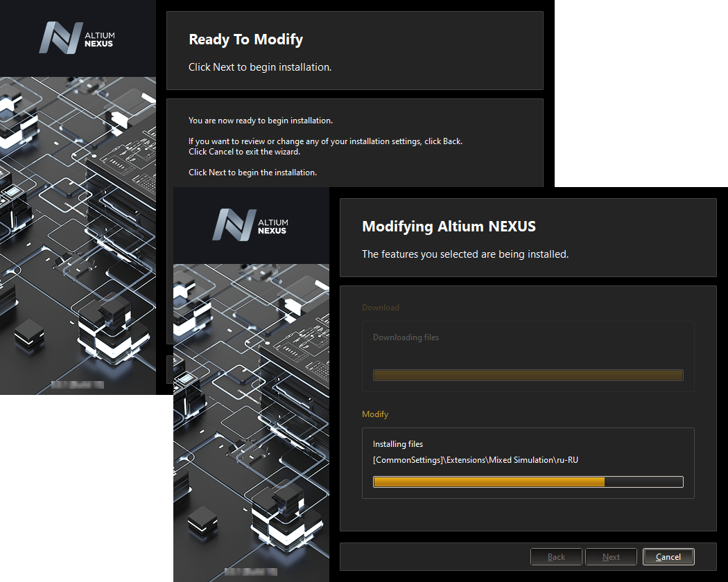The height and width of the screenshot is (582, 728).
Task: Click the 'Installing files' status text
Action: (397, 444)
